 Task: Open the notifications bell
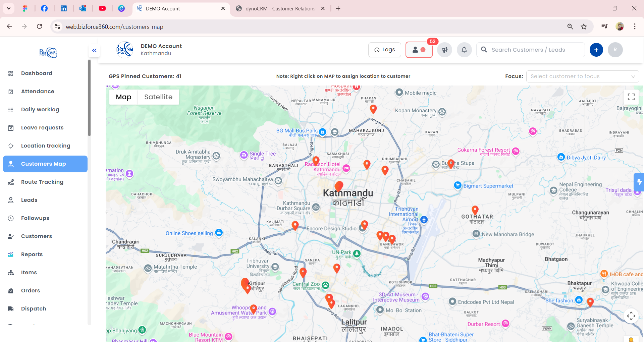(464, 50)
